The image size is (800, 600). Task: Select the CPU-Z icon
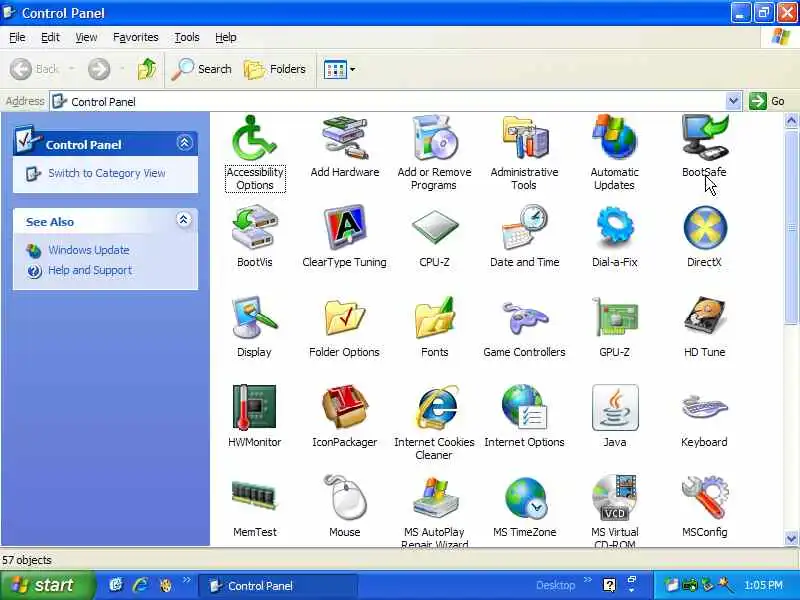(x=434, y=228)
